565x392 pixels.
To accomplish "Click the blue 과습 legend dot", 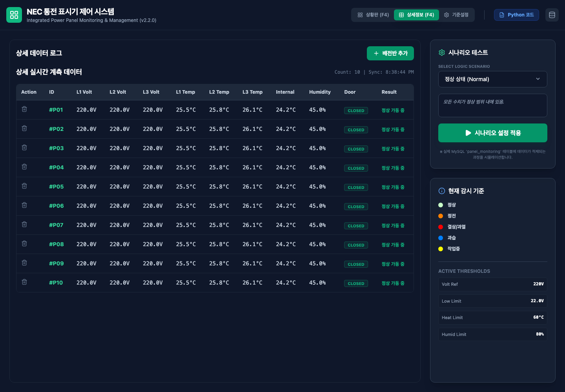I will tap(441, 238).
